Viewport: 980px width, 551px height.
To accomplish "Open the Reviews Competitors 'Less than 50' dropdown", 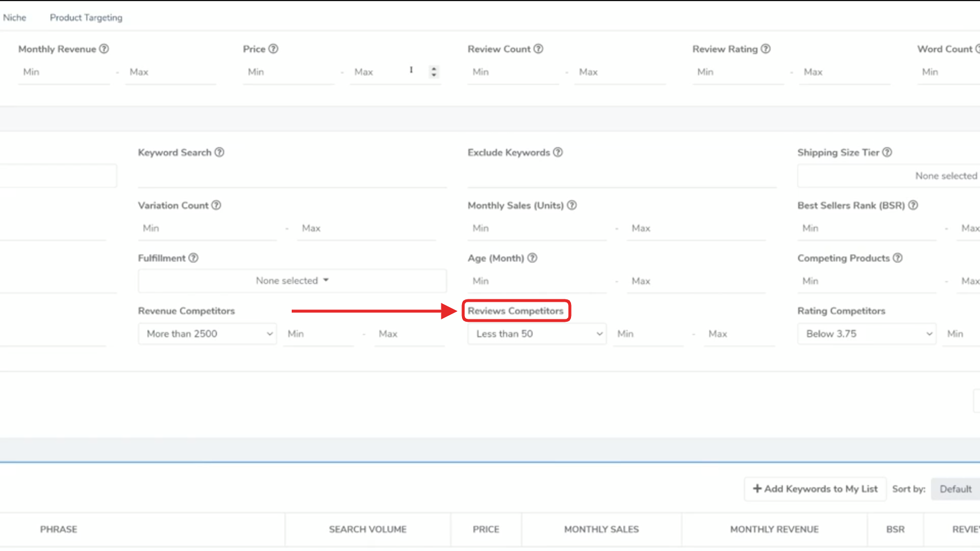I will (537, 334).
